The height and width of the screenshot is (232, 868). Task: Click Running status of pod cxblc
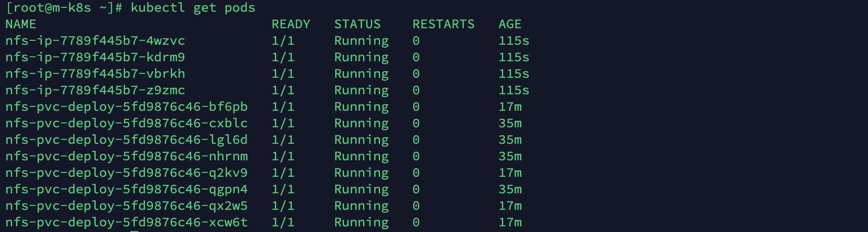click(x=361, y=124)
